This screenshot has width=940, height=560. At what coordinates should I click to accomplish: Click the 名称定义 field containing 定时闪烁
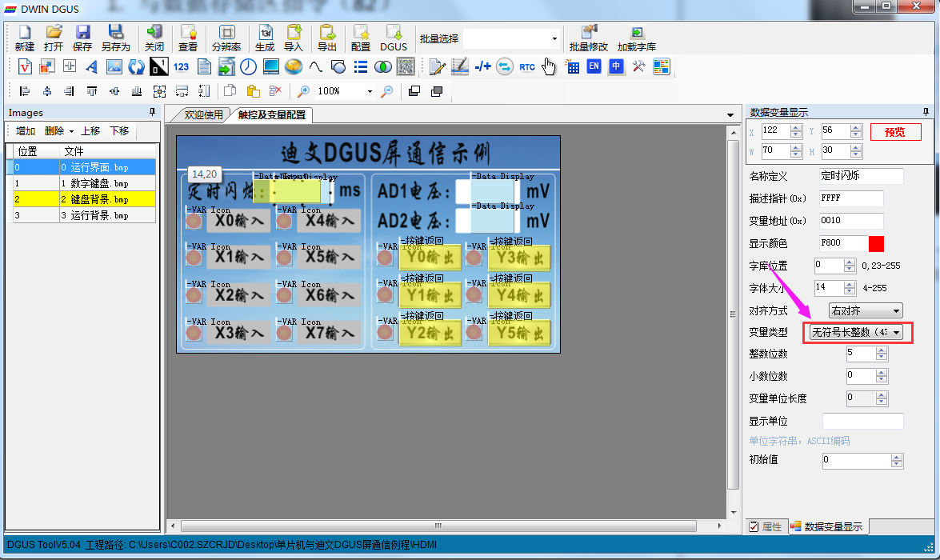[861, 176]
